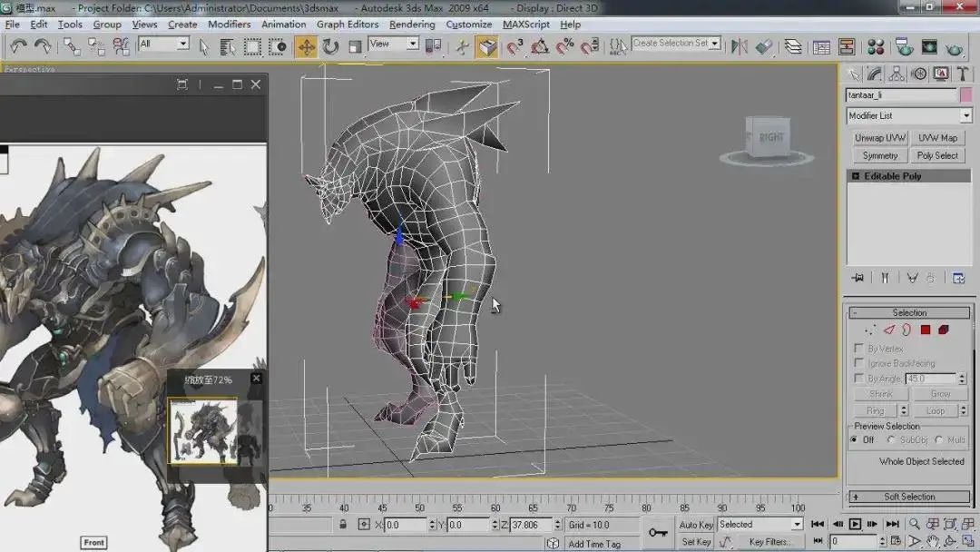Open the selection filter 'All' dropdown

163,44
